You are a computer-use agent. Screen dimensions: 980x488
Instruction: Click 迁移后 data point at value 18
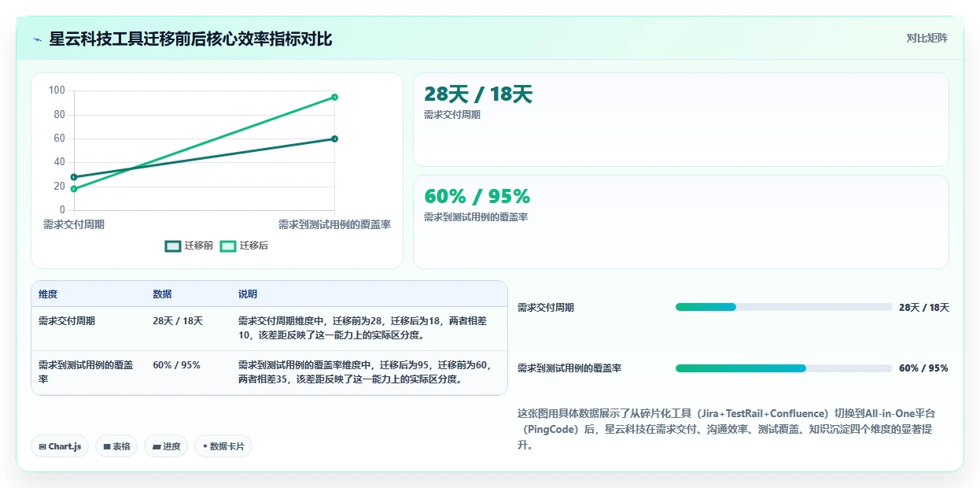point(74,189)
